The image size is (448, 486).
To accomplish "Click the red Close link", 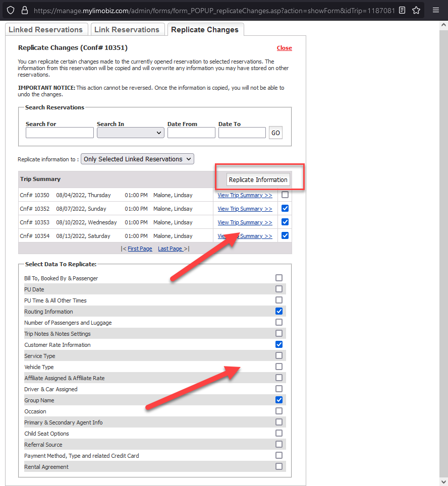I will (x=284, y=48).
